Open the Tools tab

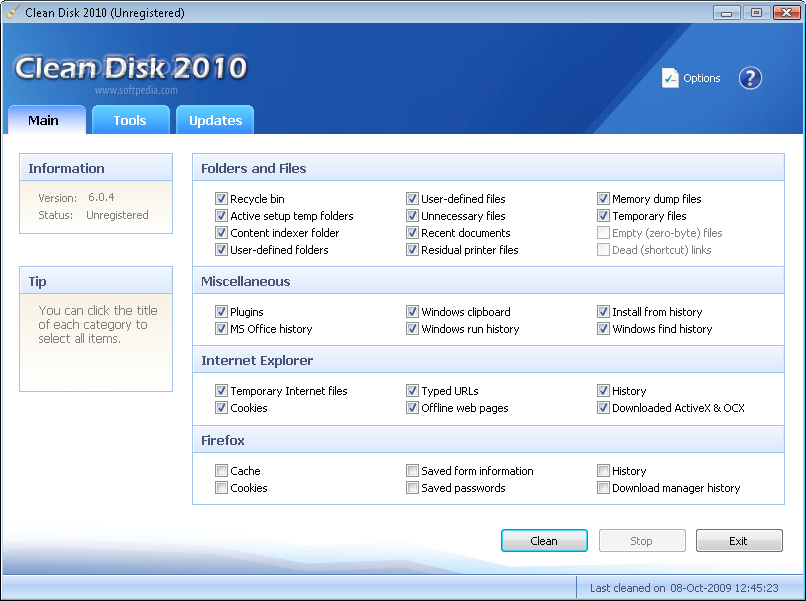coord(131,120)
